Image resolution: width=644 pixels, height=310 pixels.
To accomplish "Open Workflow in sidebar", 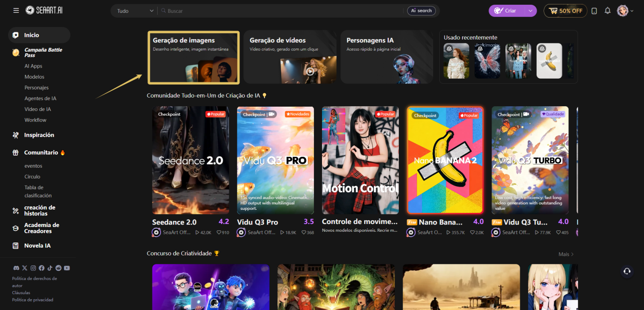I will (x=35, y=120).
